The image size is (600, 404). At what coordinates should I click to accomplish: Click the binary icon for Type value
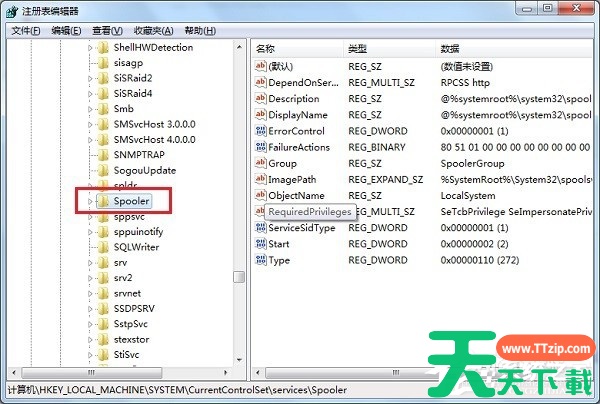[x=261, y=260]
